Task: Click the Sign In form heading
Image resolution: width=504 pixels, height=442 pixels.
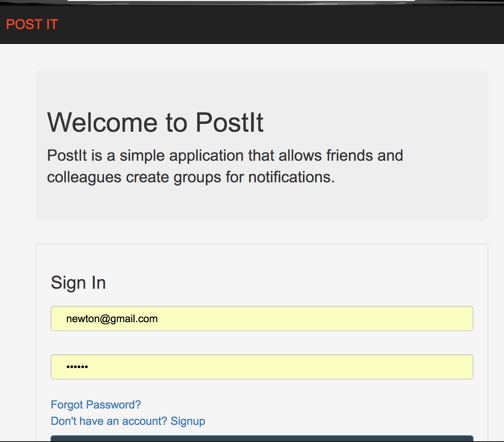Action: (x=78, y=283)
